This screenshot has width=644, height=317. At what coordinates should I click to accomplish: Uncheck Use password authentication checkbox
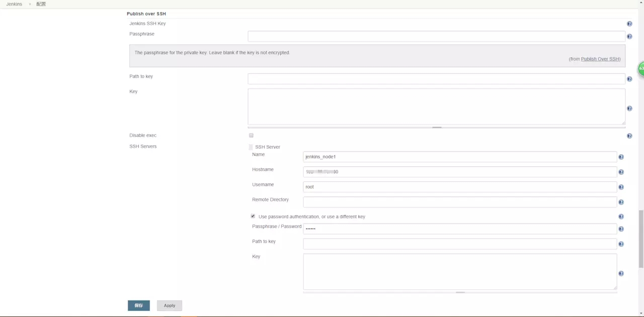point(253,216)
